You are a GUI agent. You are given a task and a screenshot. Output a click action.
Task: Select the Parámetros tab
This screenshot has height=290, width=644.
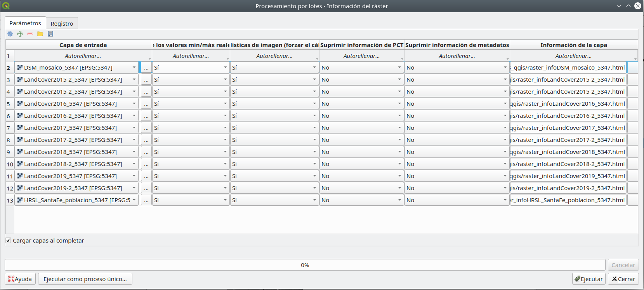[25, 23]
